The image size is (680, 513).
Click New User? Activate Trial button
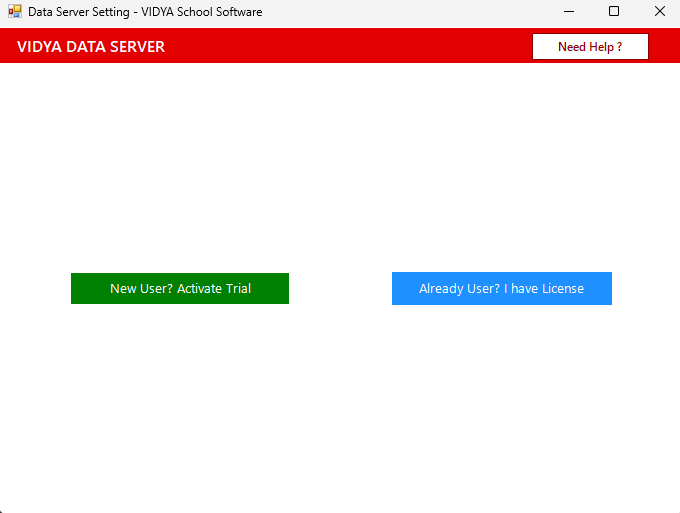tap(180, 288)
